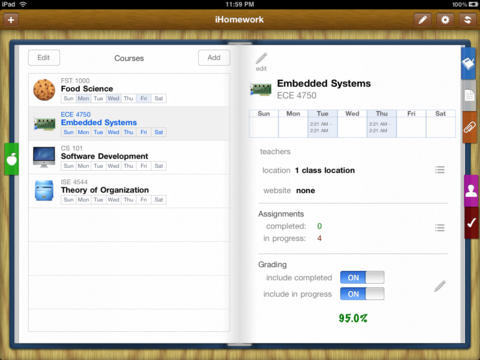Viewport: 480px width, 360px height.
Task: Click the Edit button above Courses
Action: tap(44, 58)
